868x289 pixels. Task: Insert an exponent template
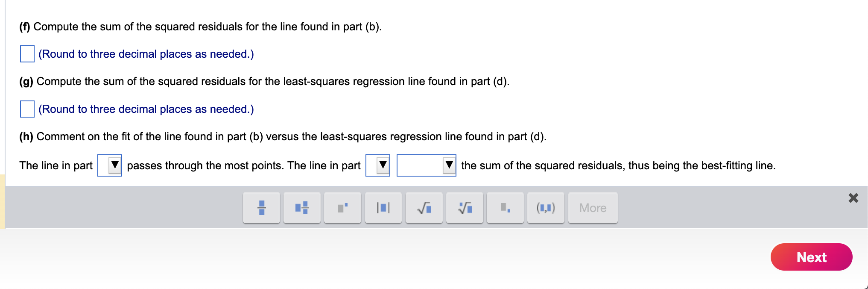(x=342, y=208)
